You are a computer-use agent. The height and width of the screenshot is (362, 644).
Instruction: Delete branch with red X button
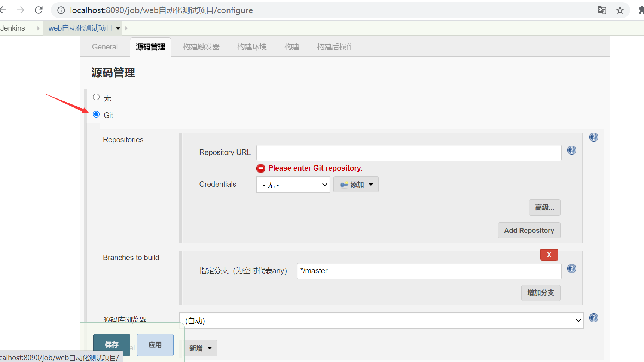[549, 255]
